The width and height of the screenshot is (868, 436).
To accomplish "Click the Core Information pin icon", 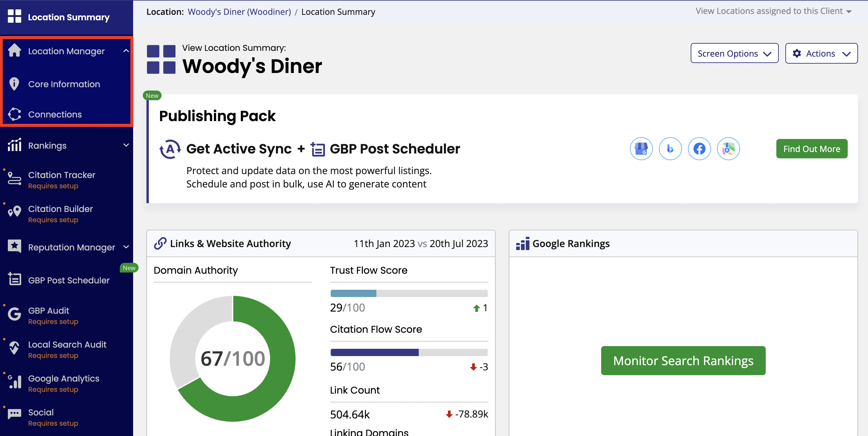I will click(x=14, y=84).
